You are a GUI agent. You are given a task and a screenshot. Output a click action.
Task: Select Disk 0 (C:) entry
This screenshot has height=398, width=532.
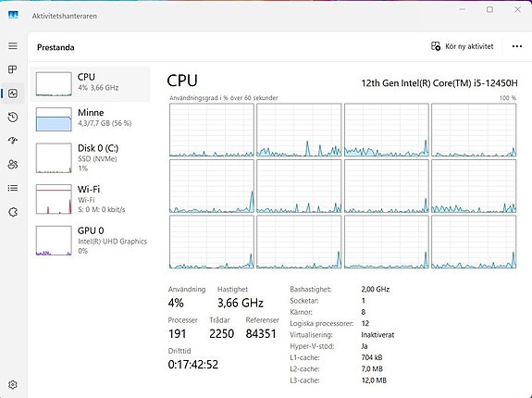tap(91, 157)
